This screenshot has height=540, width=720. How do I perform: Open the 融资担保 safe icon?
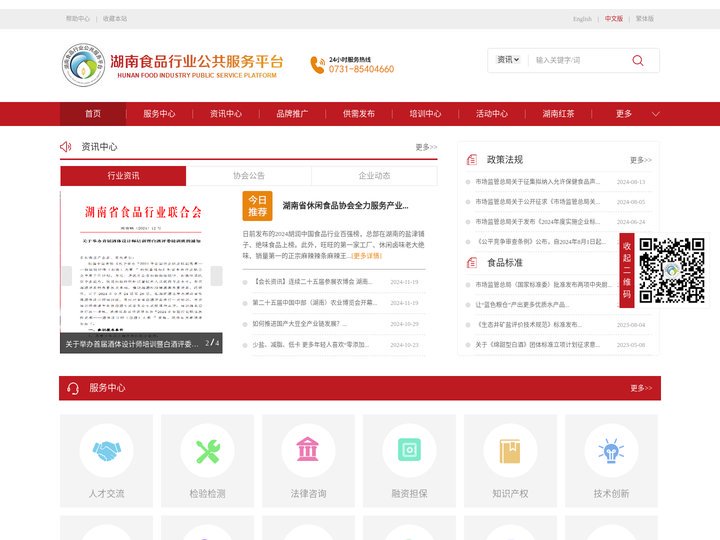coord(409,450)
